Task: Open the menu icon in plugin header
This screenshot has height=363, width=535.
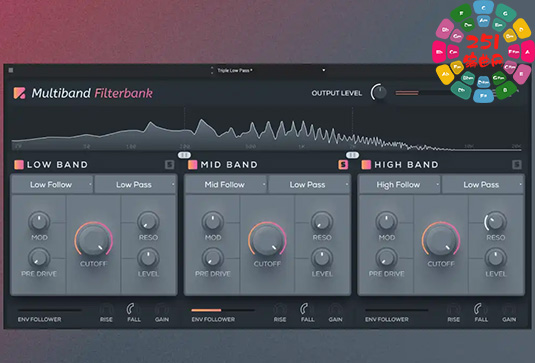Action: click(11, 70)
